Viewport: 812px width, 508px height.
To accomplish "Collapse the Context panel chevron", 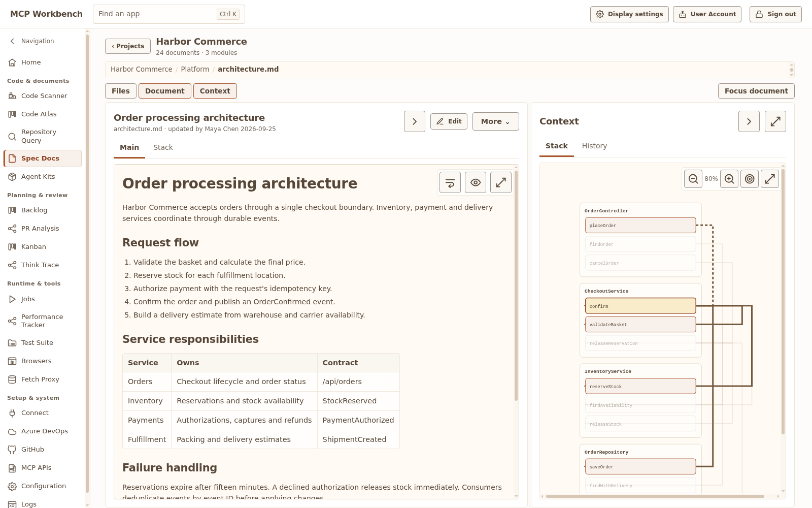I will click(x=749, y=121).
